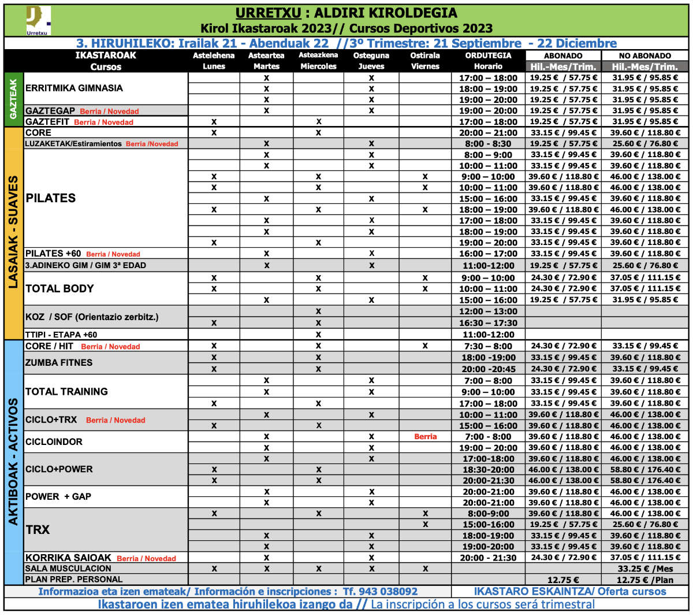Select the large 'PILATES' course label
This screenshot has height=616, width=693.
[51, 198]
